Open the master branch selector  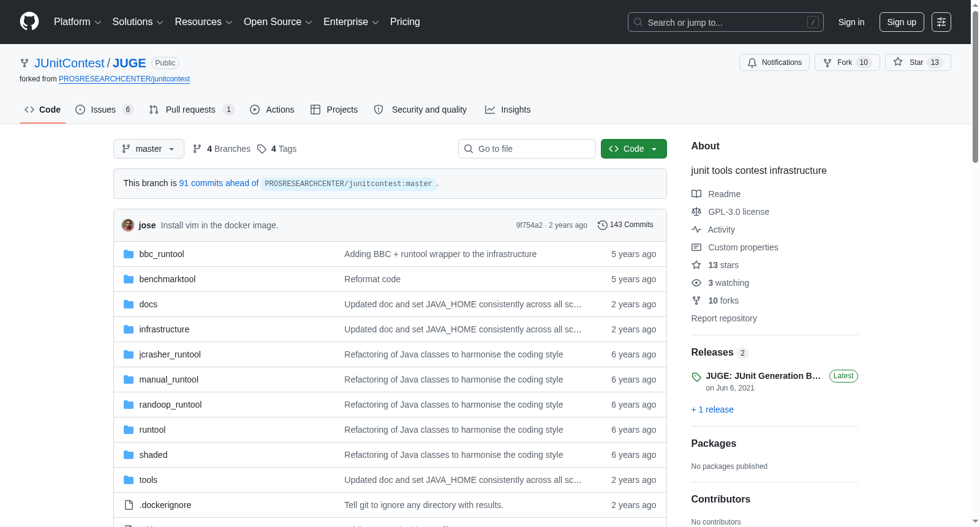[x=149, y=149]
